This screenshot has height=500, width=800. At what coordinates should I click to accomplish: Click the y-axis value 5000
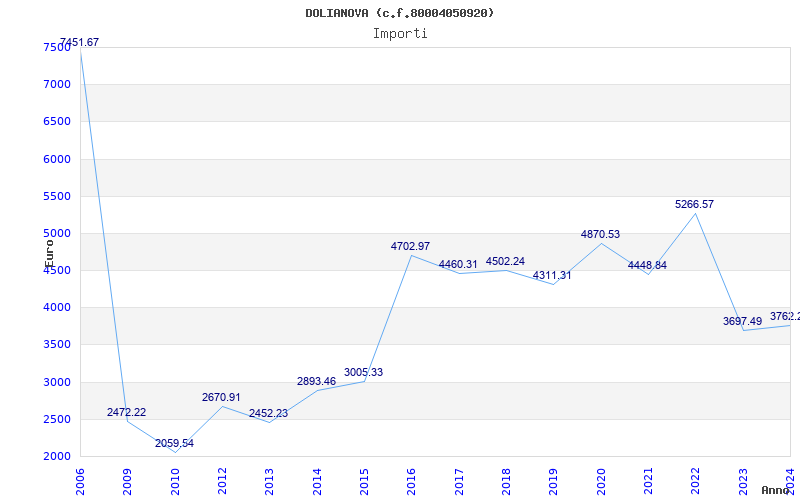tap(57, 234)
